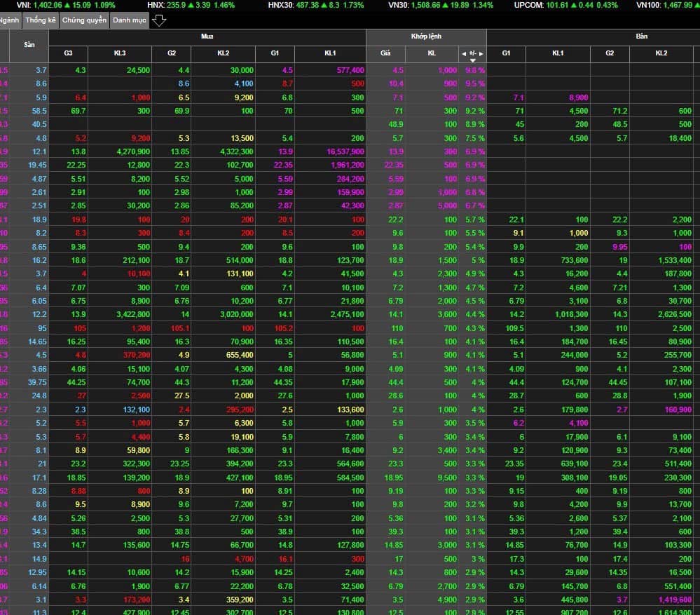
Task: Click the Khớp lệnh group header
Action: coord(426,36)
